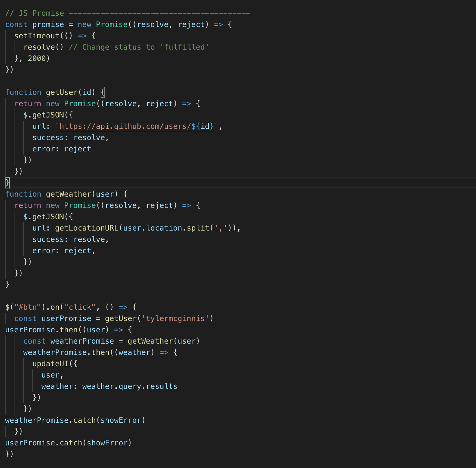Click 'getLocationURL' function call
This screenshot has height=468, width=476.
[87, 228]
